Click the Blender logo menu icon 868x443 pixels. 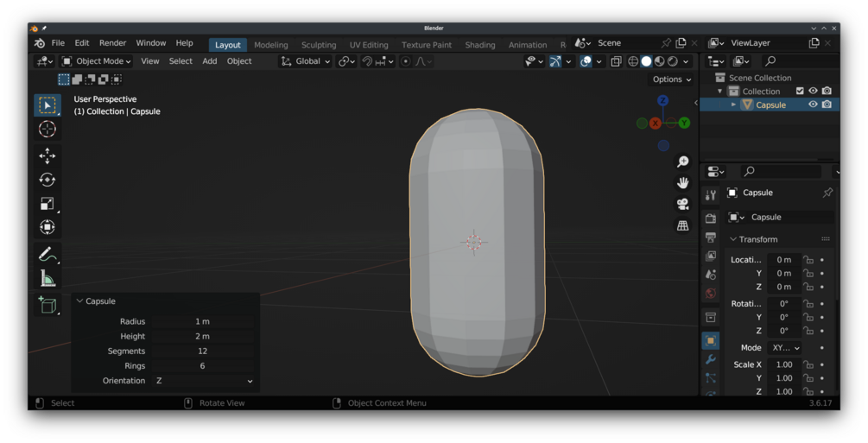click(40, 43)
